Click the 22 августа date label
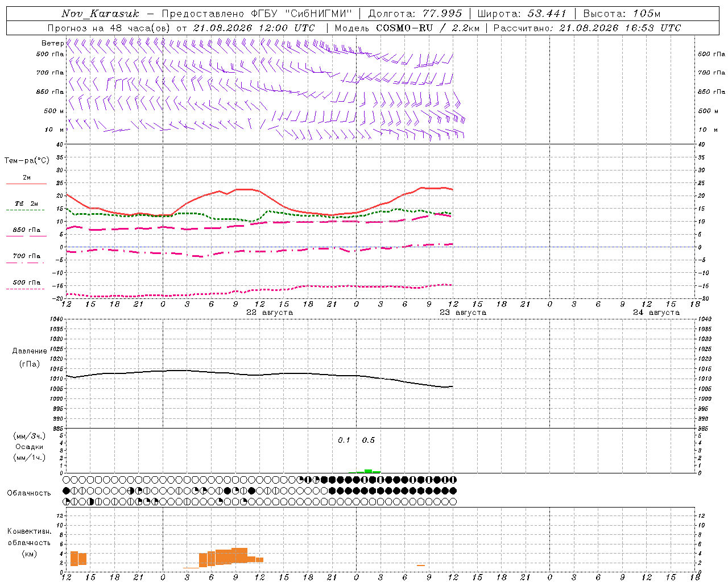728x582 pixels. (x=270, y=313)
